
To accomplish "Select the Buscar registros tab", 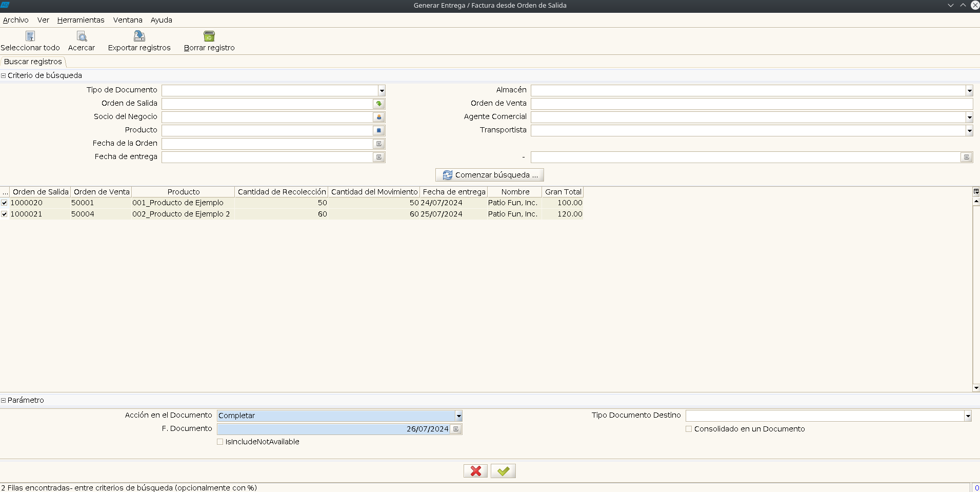I will pos(33,62).
